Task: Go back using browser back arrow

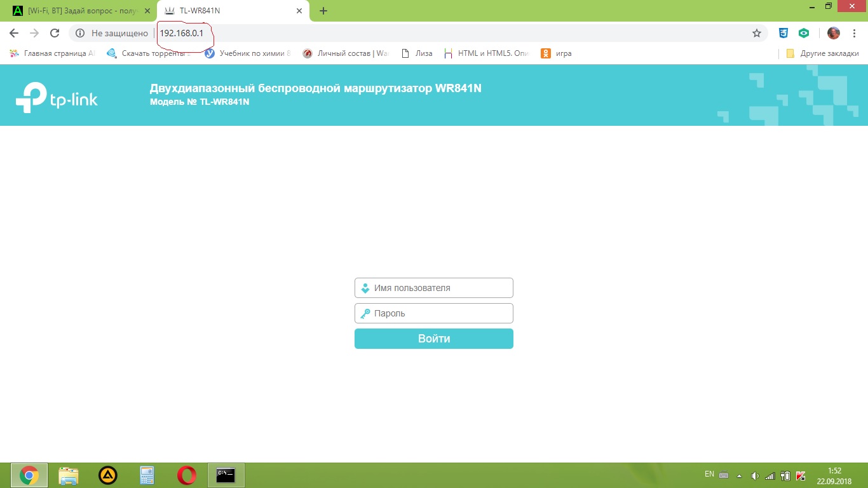Action: point(14,33)
